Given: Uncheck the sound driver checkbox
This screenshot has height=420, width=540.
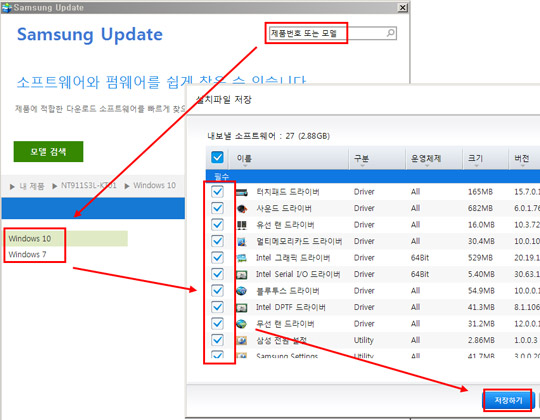Looking at the screenshot, I should (x=217, y=208).
